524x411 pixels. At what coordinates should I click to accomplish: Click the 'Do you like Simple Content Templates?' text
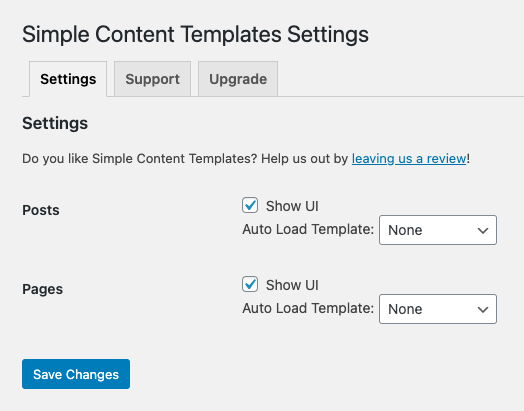[139, 158]
